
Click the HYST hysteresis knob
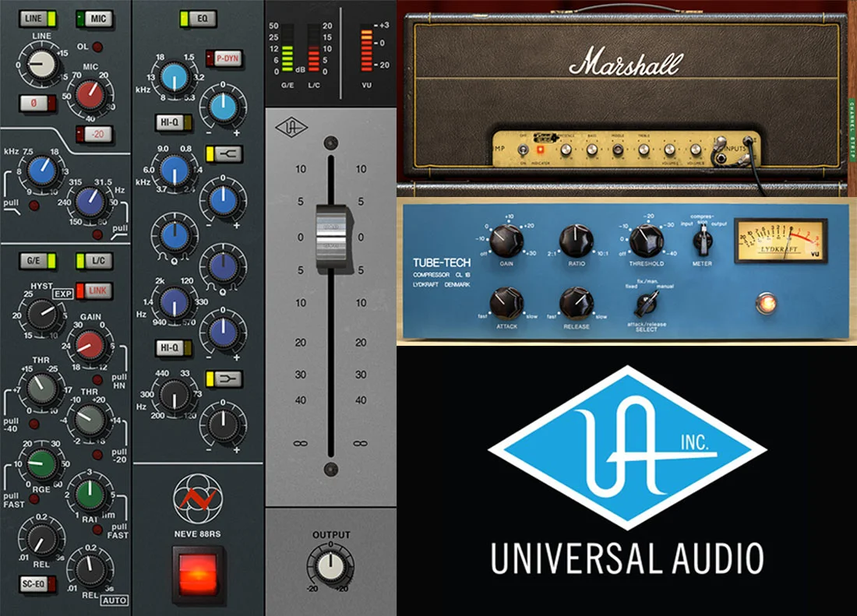point(41,314)
